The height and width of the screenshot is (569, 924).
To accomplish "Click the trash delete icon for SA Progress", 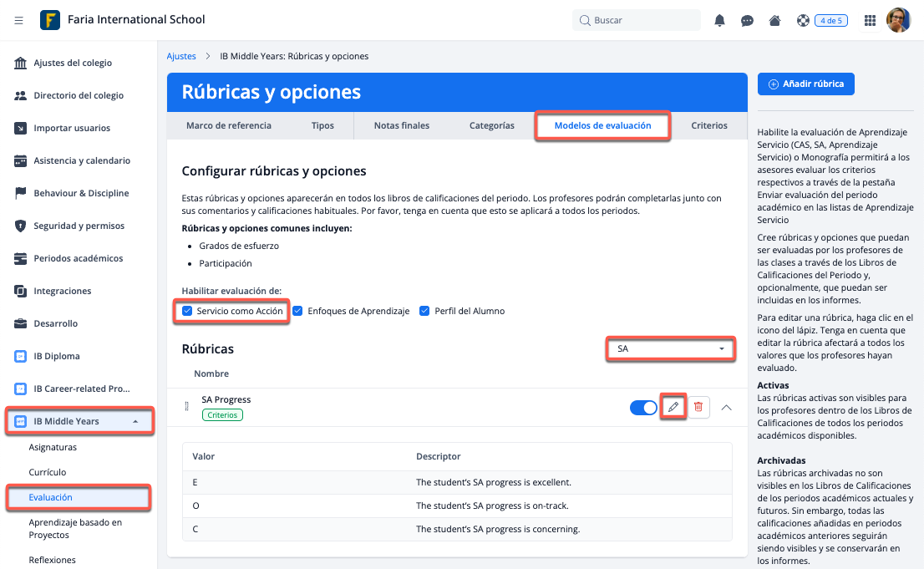I will 698,407.
